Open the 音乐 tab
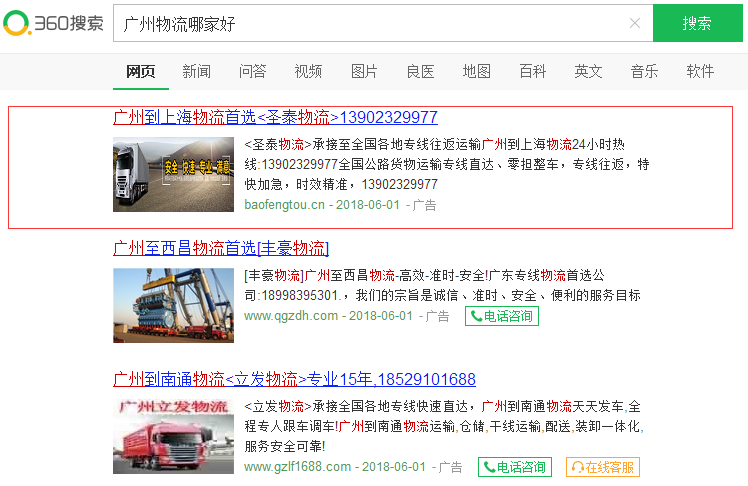Screen dimensions: 748x486 coord(644,71)
